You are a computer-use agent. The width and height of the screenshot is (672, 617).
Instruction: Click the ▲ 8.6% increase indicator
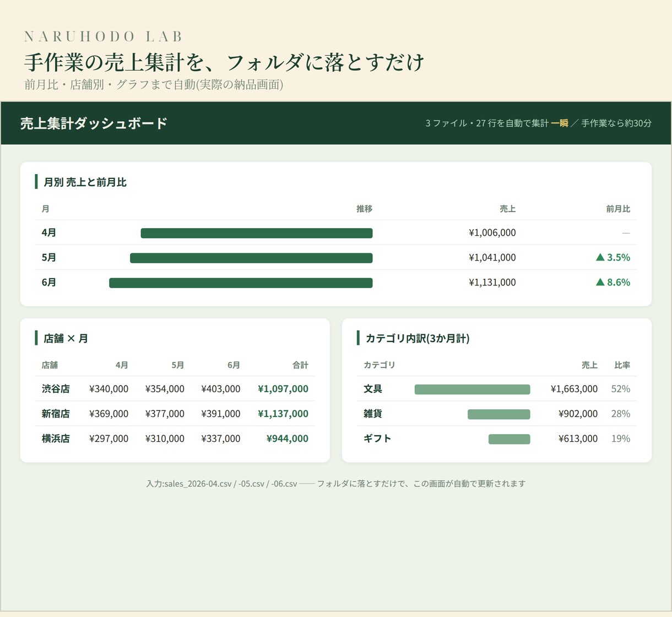point(613,282)
